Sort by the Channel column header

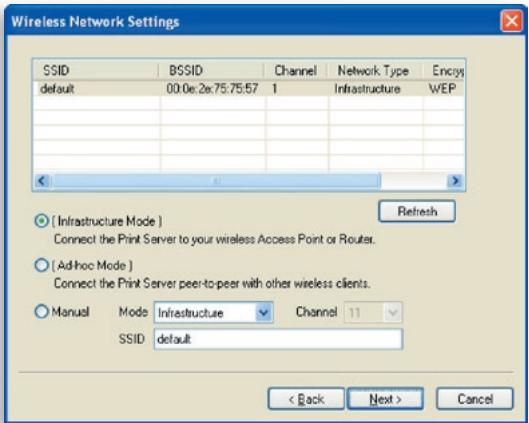pyautogui.click(x=296, y=70)
